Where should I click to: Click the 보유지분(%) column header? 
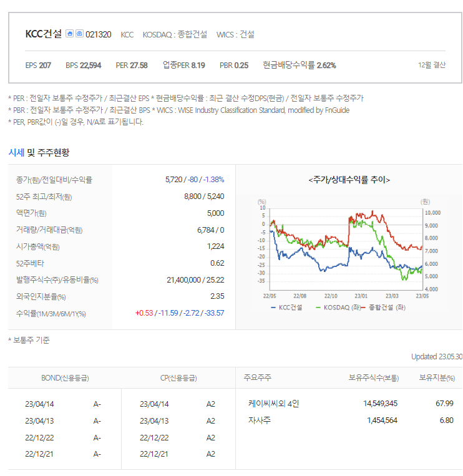[x=437, y=377]
